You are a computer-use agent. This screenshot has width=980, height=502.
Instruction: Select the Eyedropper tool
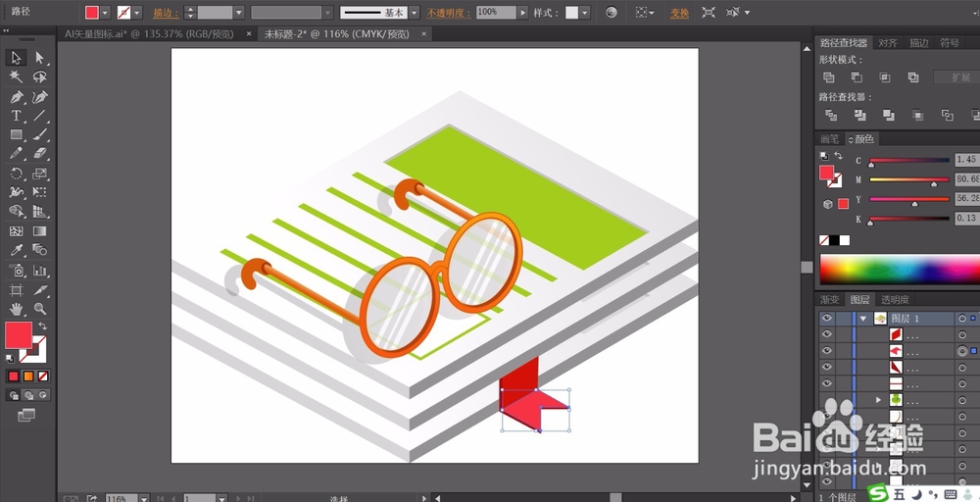[x=17, y=250]
